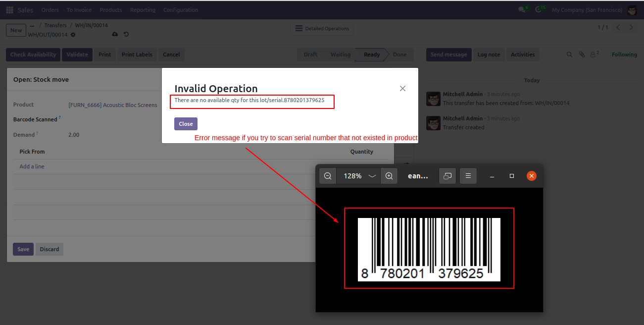Open My Company (San Francisco) switcher

point(587,10)
